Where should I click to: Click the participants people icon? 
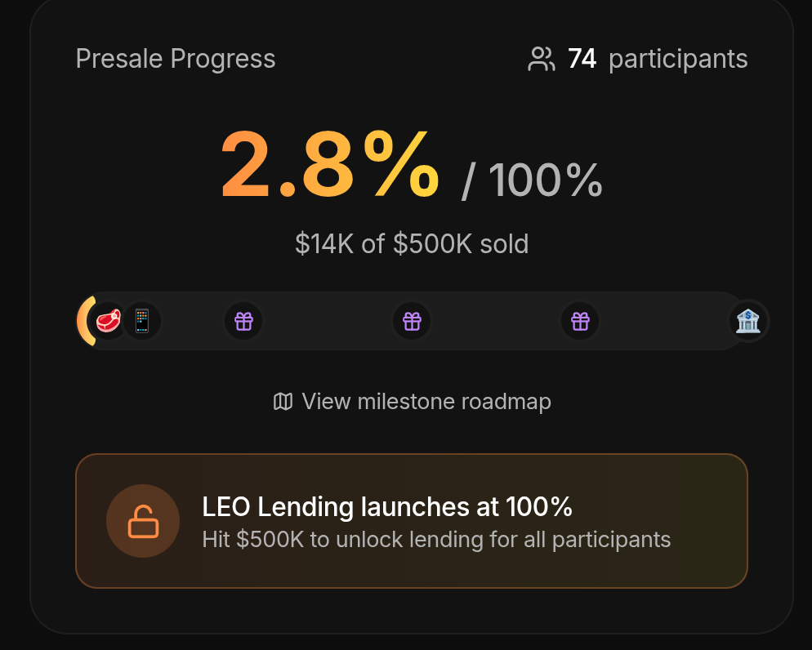point(541,60)
